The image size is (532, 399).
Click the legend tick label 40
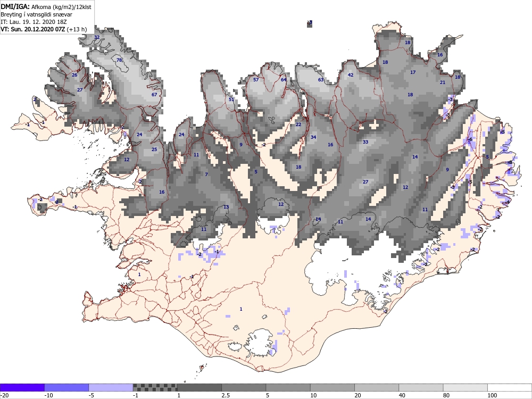pos(402,395)
